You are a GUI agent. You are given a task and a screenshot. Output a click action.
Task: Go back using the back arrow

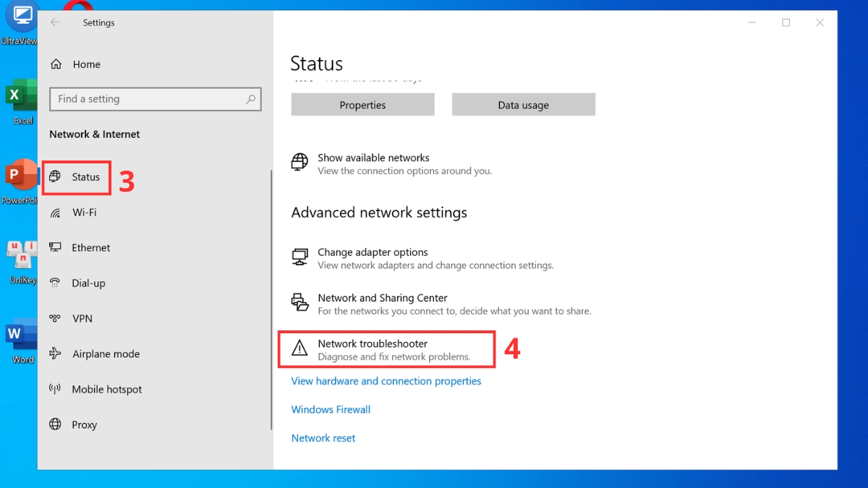[x=55, y=22]
